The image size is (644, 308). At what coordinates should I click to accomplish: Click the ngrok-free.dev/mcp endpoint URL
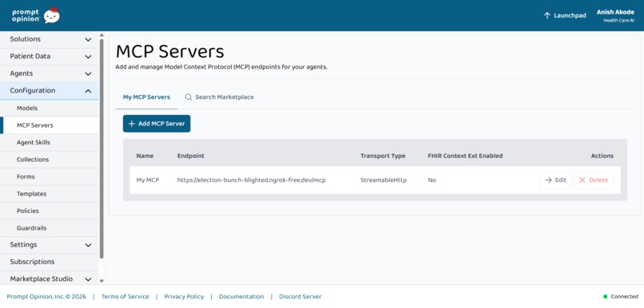[252, 180]
